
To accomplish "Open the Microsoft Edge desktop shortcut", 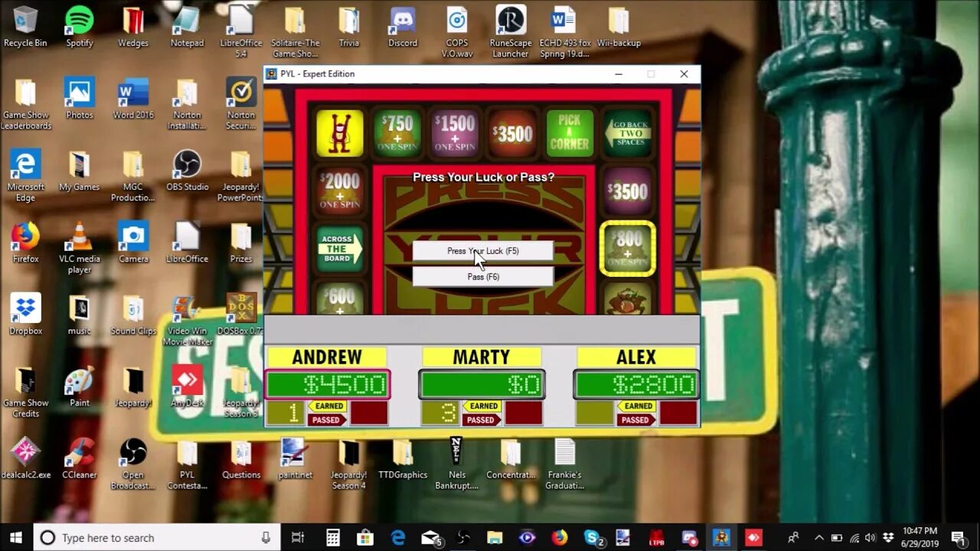I will (25, 175).
